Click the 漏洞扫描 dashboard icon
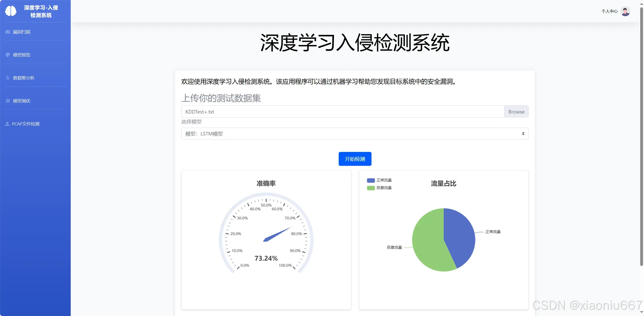 pyautogui.click(x=8, y=32)
